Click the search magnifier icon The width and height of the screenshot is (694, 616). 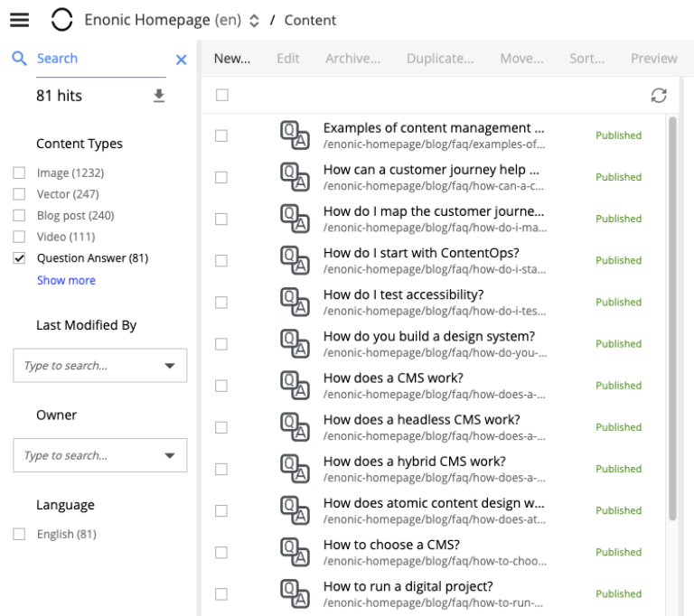19,59
